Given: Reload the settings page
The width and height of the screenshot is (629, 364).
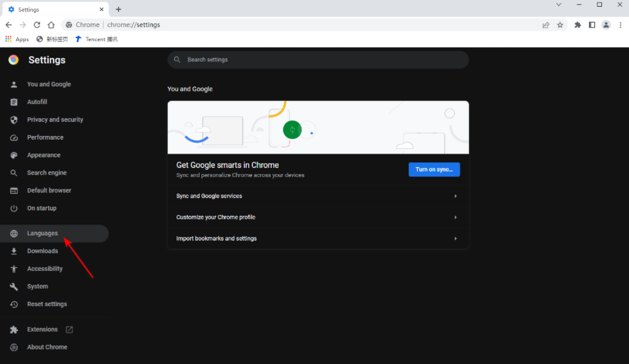Looking at the screenshot, I should pyautogui.click(x=37, y=25).
